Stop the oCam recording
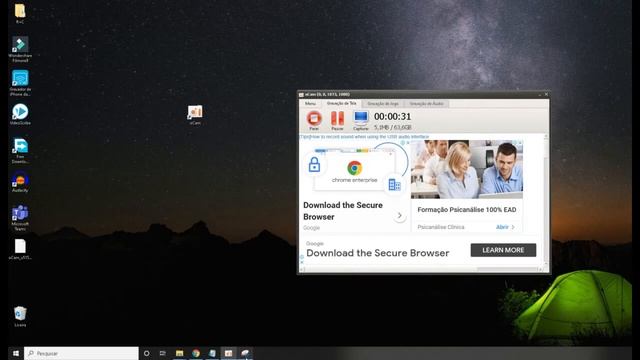The height and width of the screenshot is (360, 640). pos(314,120)
